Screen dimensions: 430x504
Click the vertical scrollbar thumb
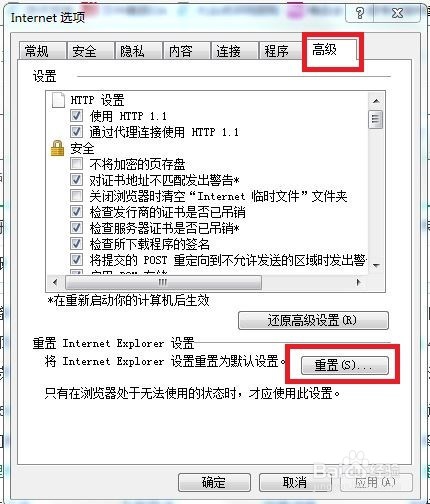click(376, 119)
